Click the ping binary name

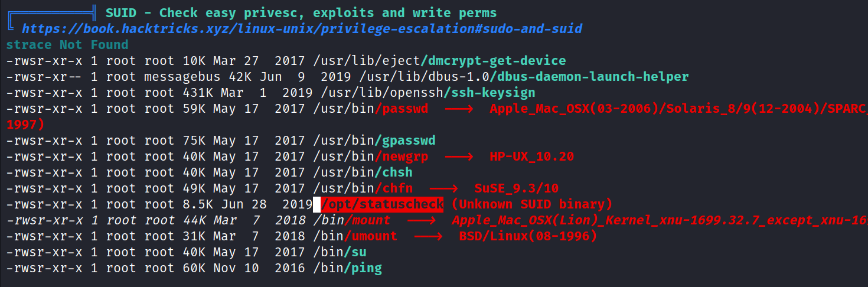364,268
